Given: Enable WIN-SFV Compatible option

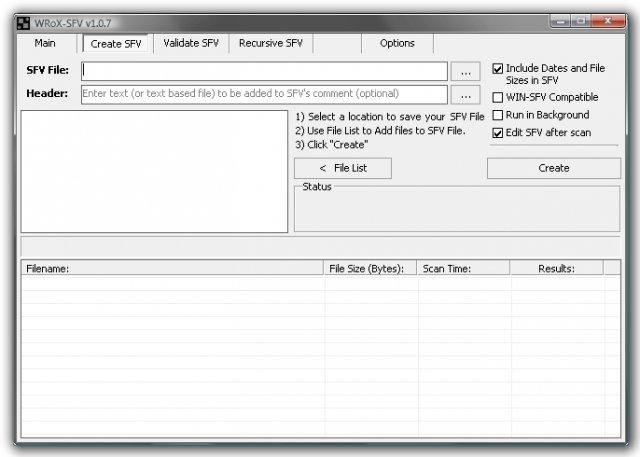Looking at the screenshot, I should (498, 98).
